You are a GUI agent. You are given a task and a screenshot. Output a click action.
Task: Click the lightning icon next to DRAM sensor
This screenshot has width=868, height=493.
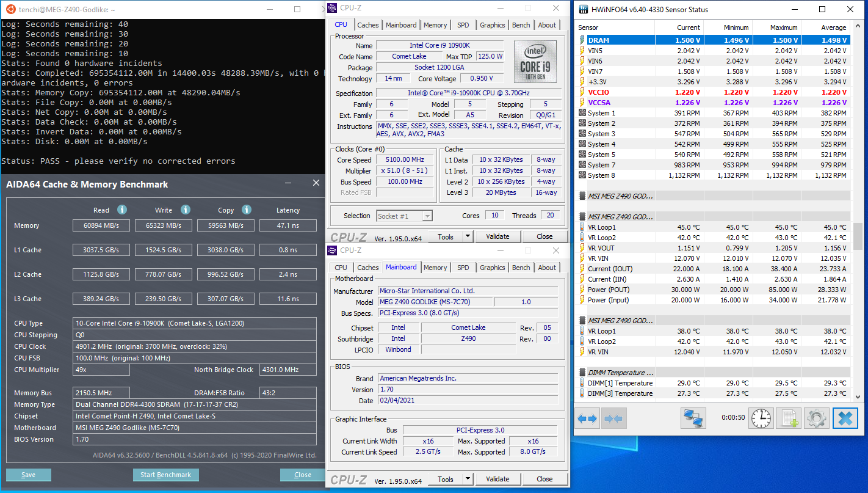pyautogui.click(x=582, y=40)
